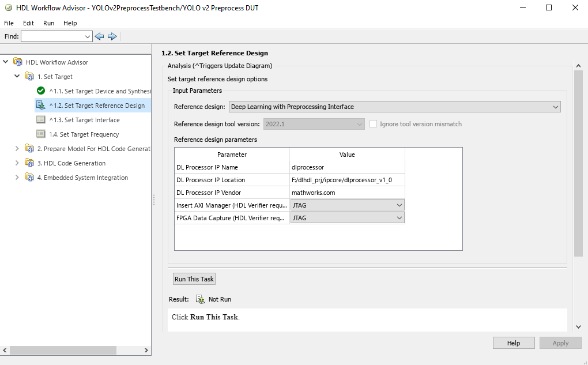Click the forward navigation arrow icon

click(112, 36)
